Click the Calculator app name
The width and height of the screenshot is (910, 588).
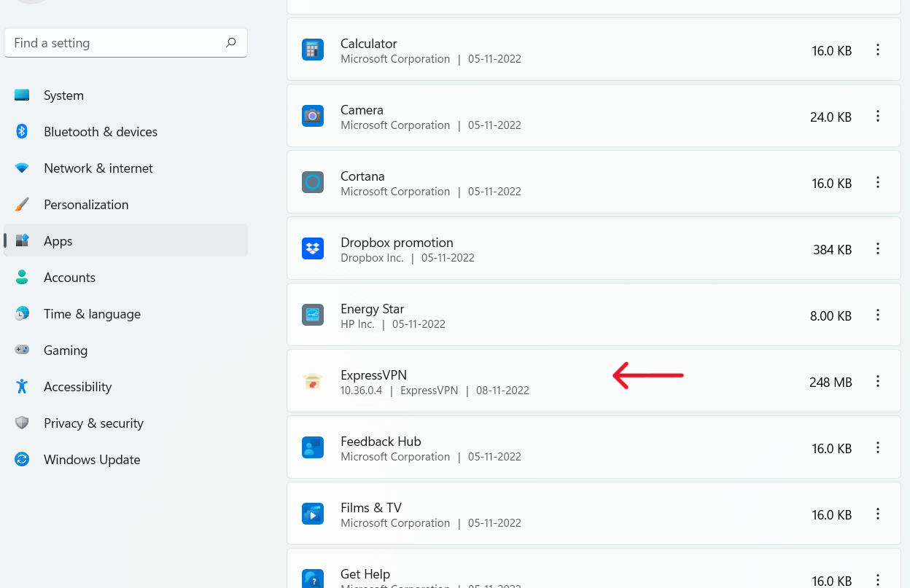coord(368,44)
